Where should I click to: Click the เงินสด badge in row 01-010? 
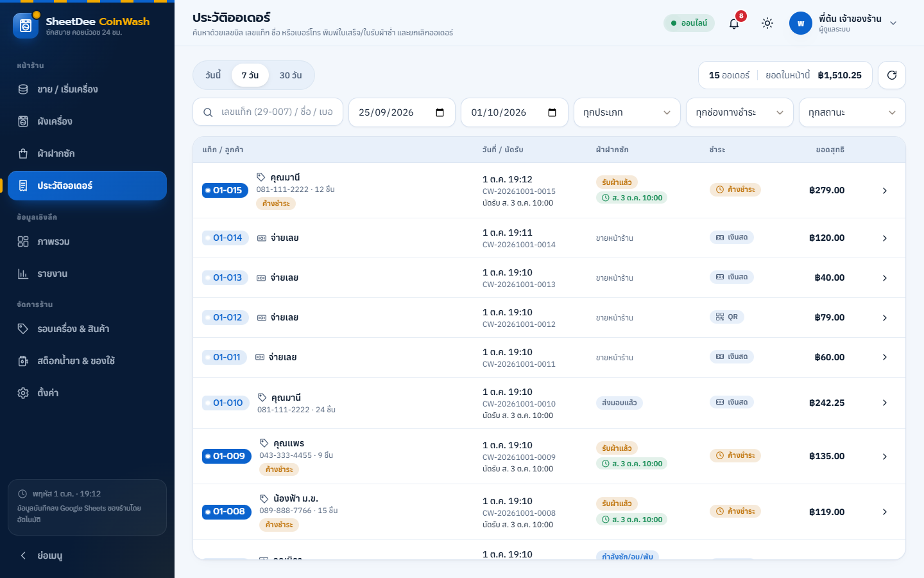pyautogui.click(x=732, y=402)
